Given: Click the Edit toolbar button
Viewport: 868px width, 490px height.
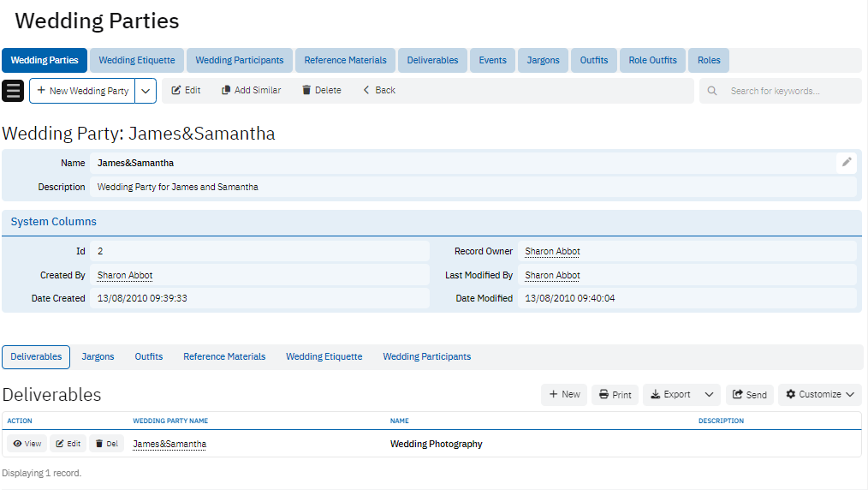Looking at the screenshot, I should (x=186, y=90).
